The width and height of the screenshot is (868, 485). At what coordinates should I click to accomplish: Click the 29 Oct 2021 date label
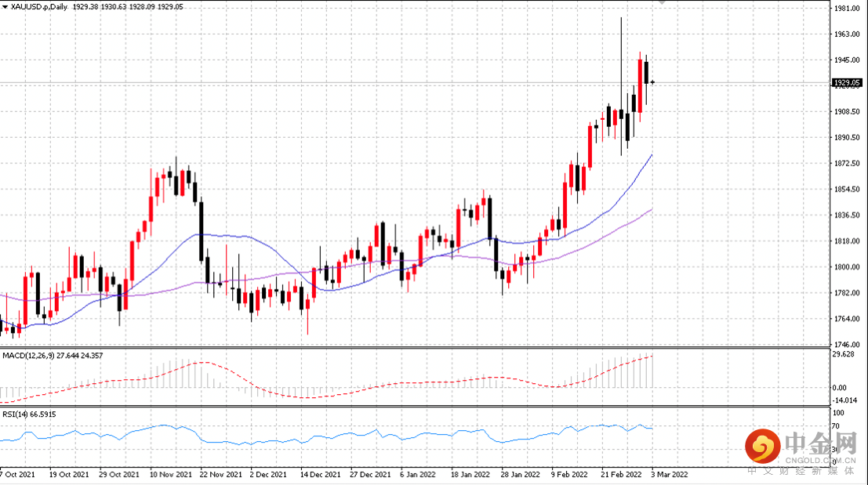pyautogui.click(x=119, y=475)
